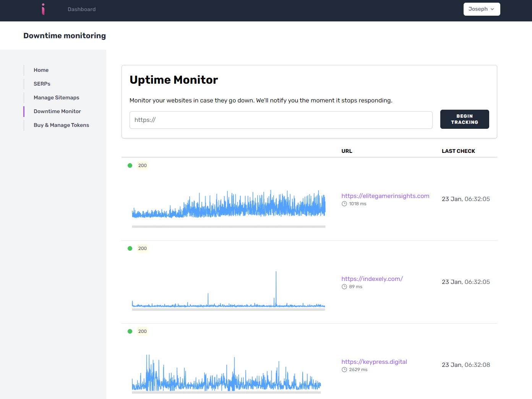Click clock icon beside 1018 ms
The width and height of the screenshot is (532, 399).
pos(344,204)
